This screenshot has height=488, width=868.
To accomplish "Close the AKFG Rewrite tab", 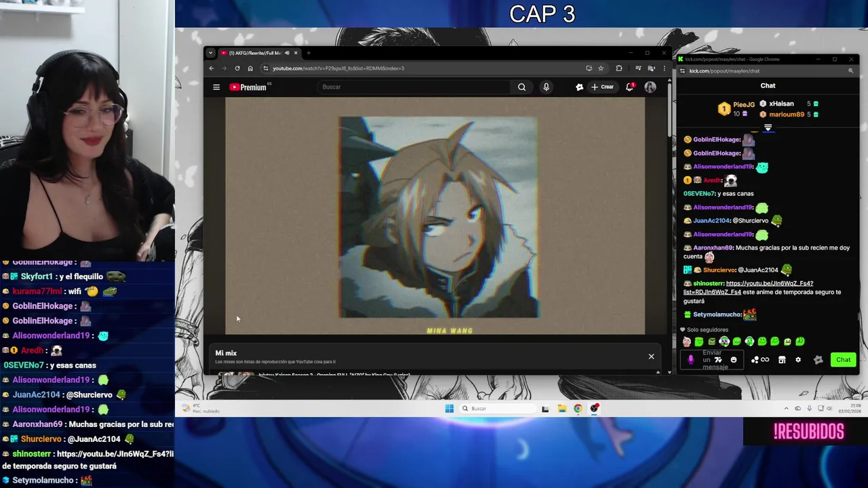I will [x=296, y=53].
